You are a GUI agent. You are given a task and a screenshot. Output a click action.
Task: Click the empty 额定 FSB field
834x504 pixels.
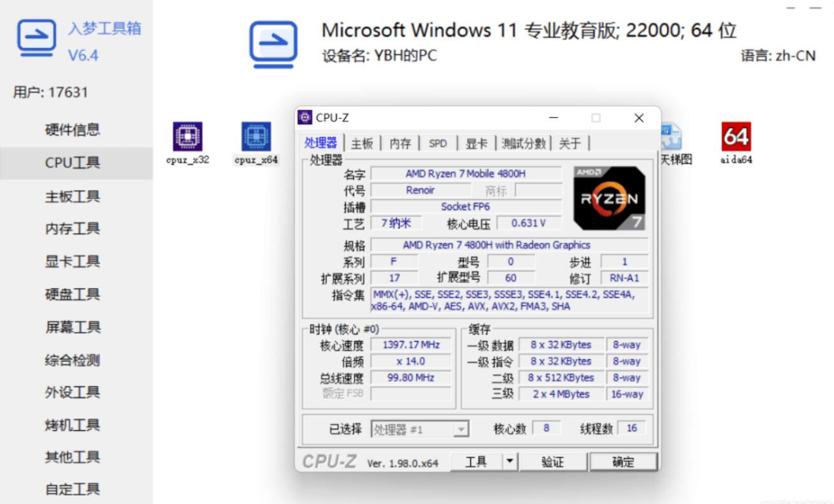(x=411, y=394)
